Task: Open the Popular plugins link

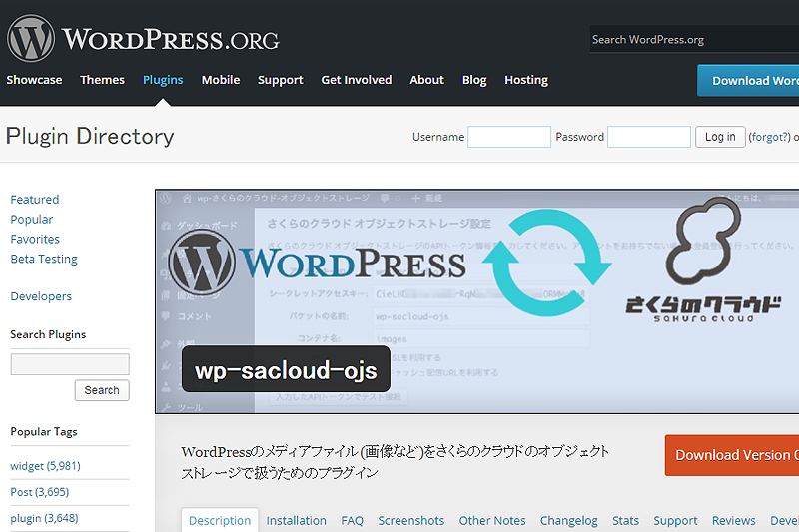Action: point(32,220)
